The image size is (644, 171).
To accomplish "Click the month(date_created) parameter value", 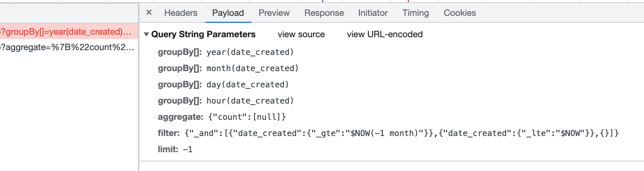I will [x=252, y=68].
